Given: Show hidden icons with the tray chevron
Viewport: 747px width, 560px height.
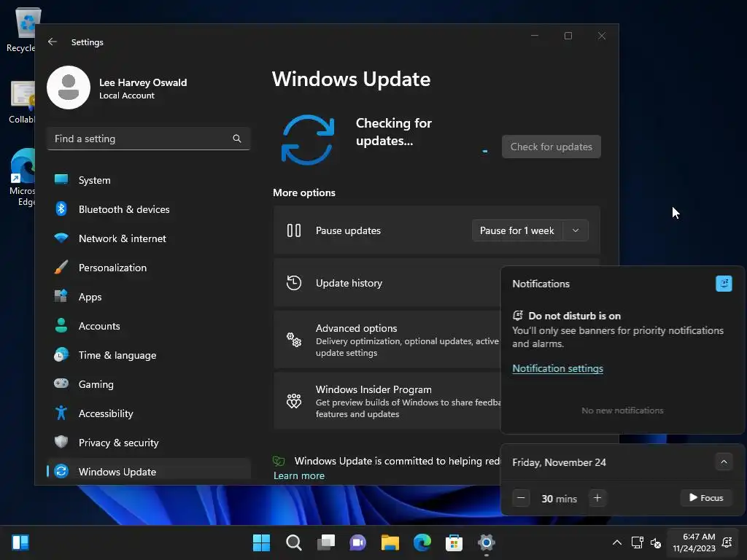Looking at the screenshot, I should coord(617,542).
